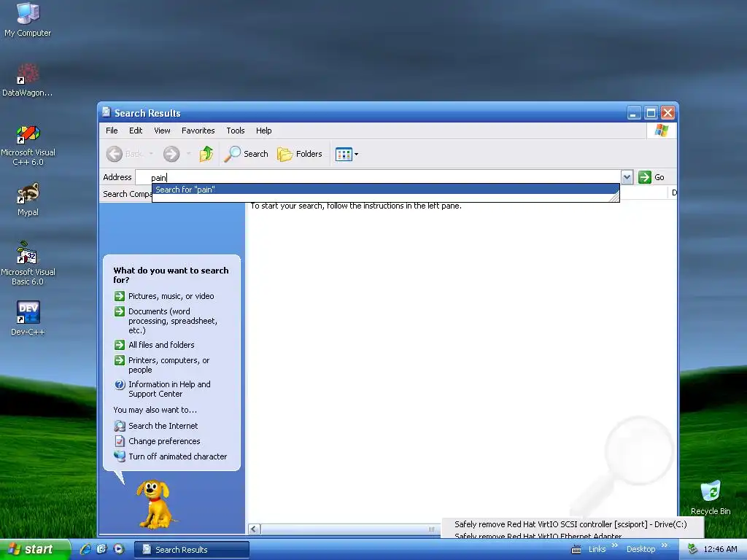Open Microsoft Visual Basic 6.0 shortcut

28,263
